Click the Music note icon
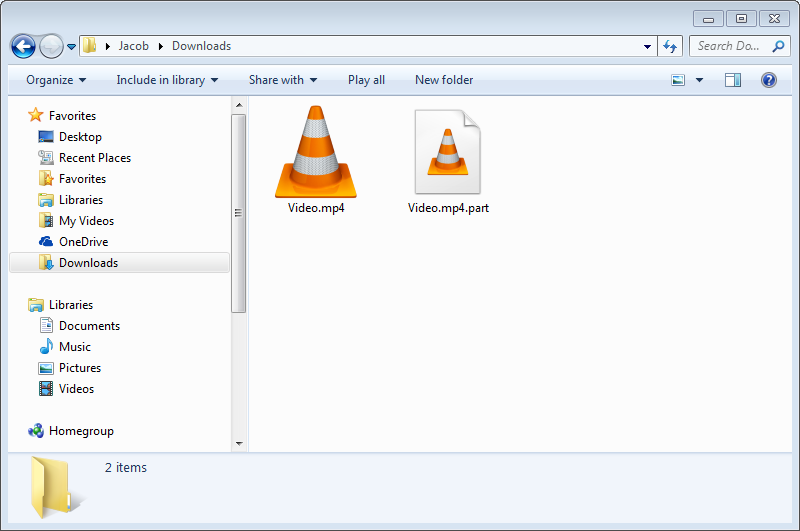 46,346
